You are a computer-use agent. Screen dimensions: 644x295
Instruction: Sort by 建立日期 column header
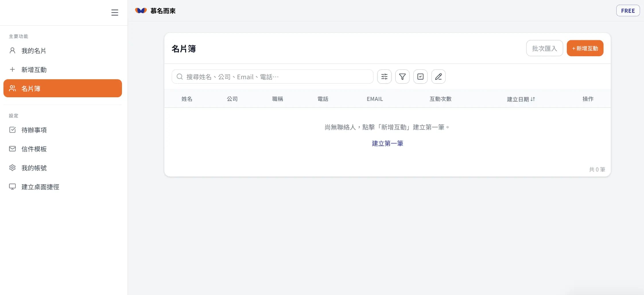pos(521,99)
